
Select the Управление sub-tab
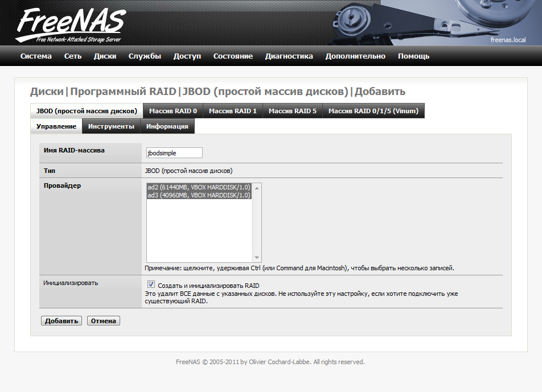tap(56, 126)
